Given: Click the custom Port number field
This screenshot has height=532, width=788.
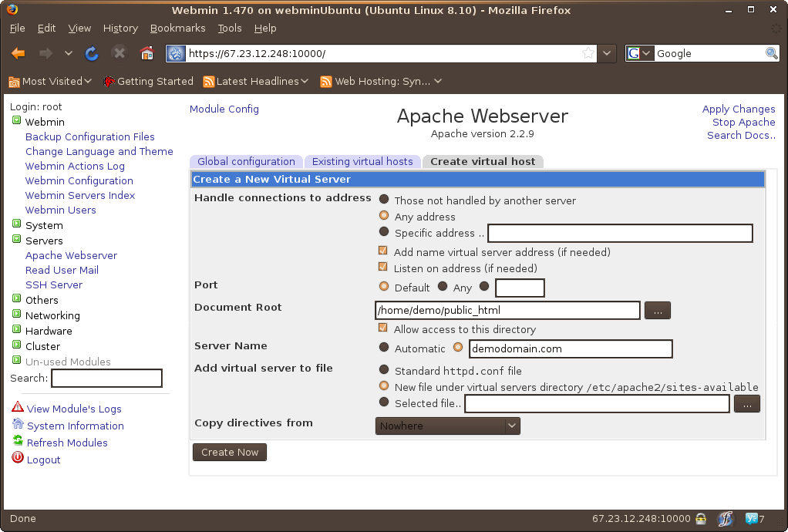Looking at the screenshot, I should tap(520, 288).
